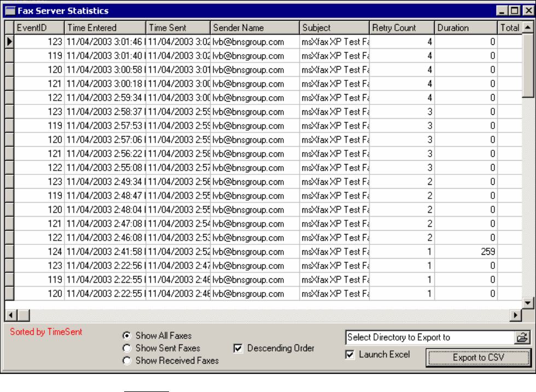The width and height of the screenshot is (536, 392).
Task: Click the horizontal scrollbar right arrow
Action: click(515, 315)
